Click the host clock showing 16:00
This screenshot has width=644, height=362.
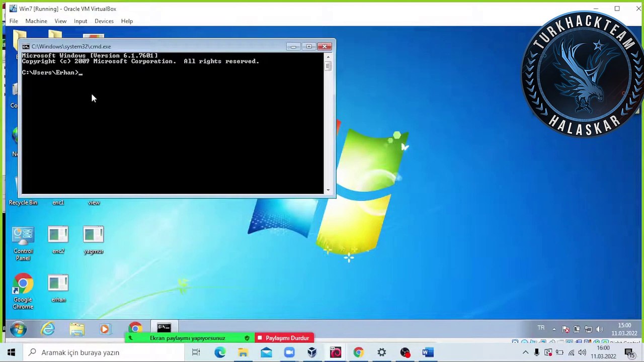click(603, 352)
